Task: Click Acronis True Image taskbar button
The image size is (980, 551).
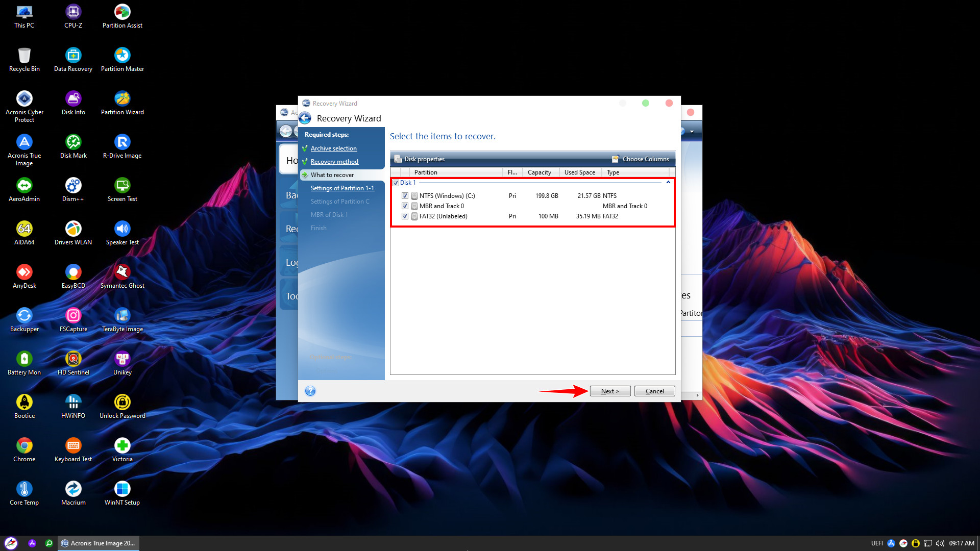Action: [98, 543]
